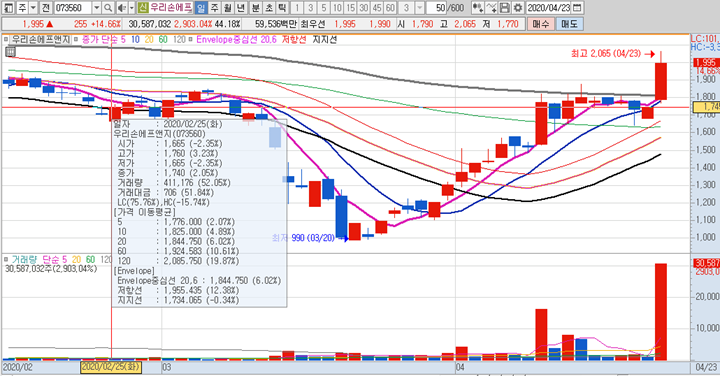Image resolution: width=720 pixels, height=376 pixels.
Task: Expand the dropdown next to the speaker icon
Action: pos(132,8)
